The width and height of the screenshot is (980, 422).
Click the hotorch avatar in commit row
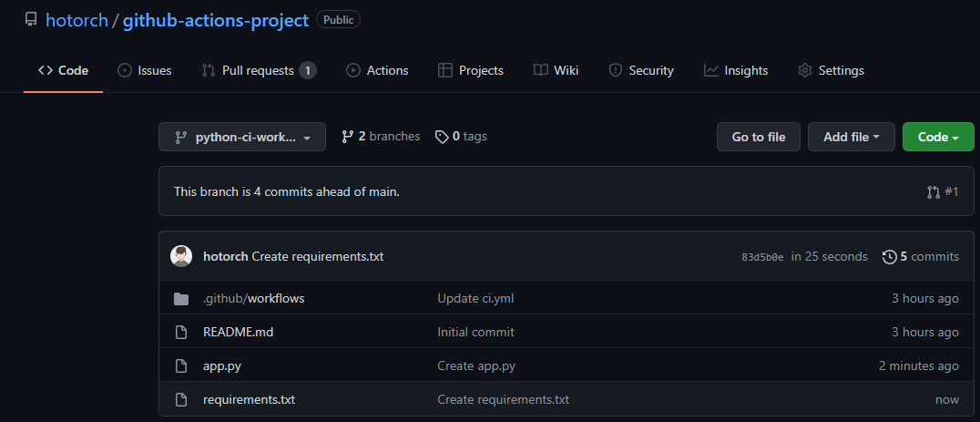click(181, 256)
